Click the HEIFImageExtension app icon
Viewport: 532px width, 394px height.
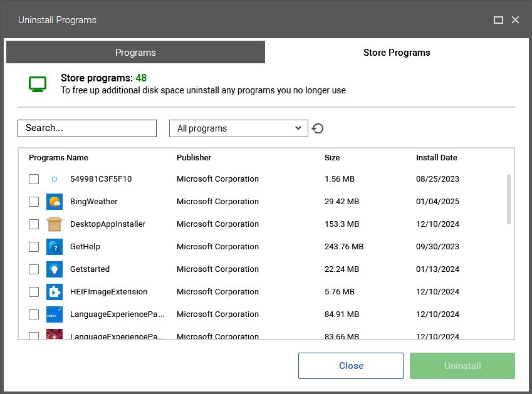click(x=55, y=292)
